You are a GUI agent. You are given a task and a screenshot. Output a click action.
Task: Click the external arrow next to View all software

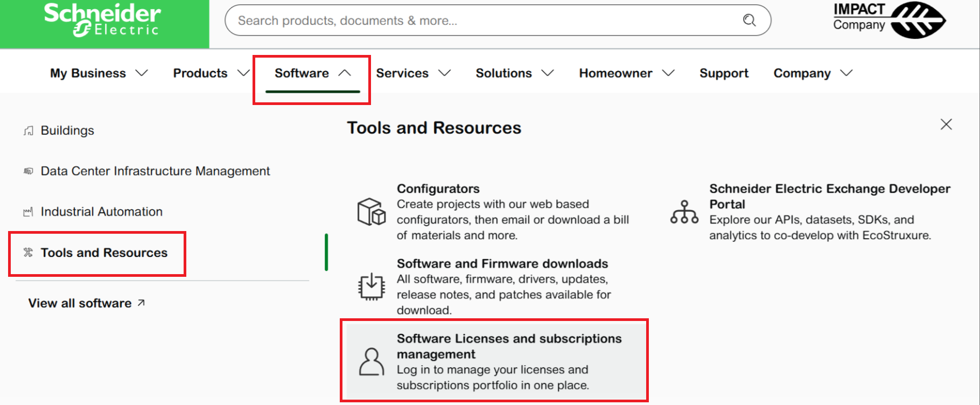pyautogui.click(x=141, y=303)
